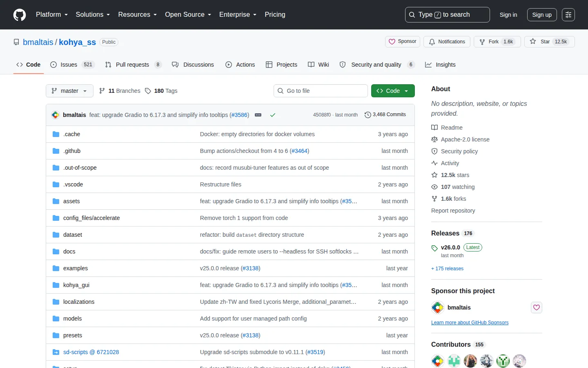Open the localizations folder
Screen dimensions: 588x368
(x=79, y=302)
